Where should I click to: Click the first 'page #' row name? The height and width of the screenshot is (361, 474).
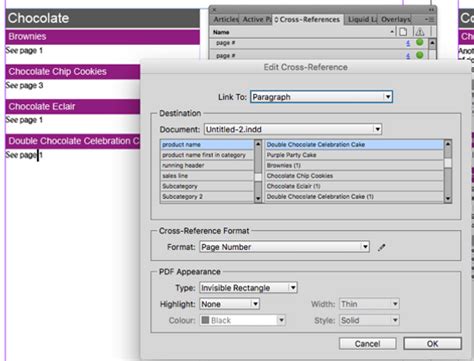[x=226, y=43]
